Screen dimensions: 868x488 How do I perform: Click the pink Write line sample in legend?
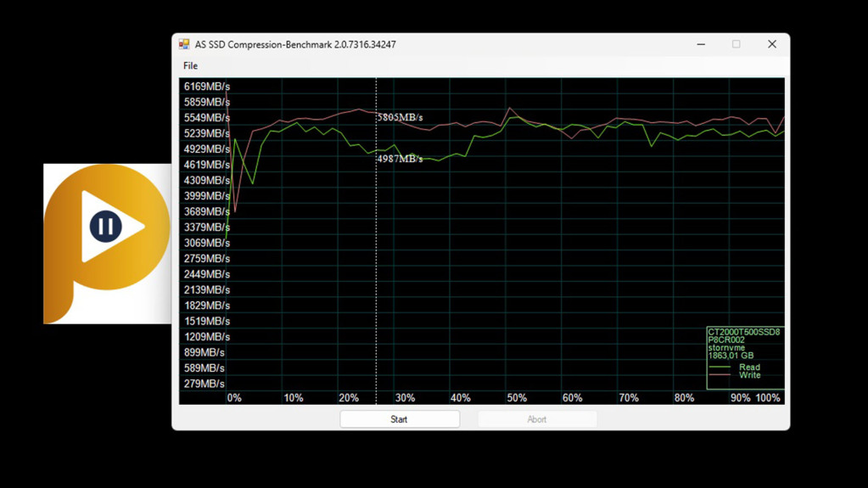[x=720, y=375]
